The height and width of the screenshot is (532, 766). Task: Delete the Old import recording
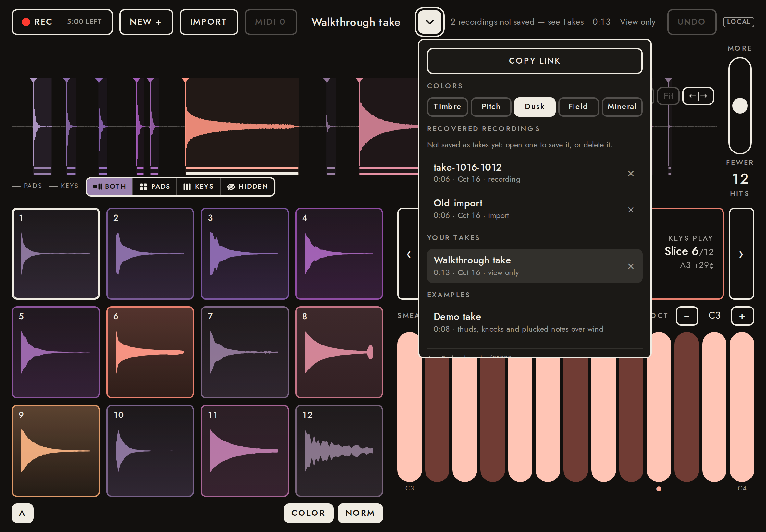(x=631, y=210)
